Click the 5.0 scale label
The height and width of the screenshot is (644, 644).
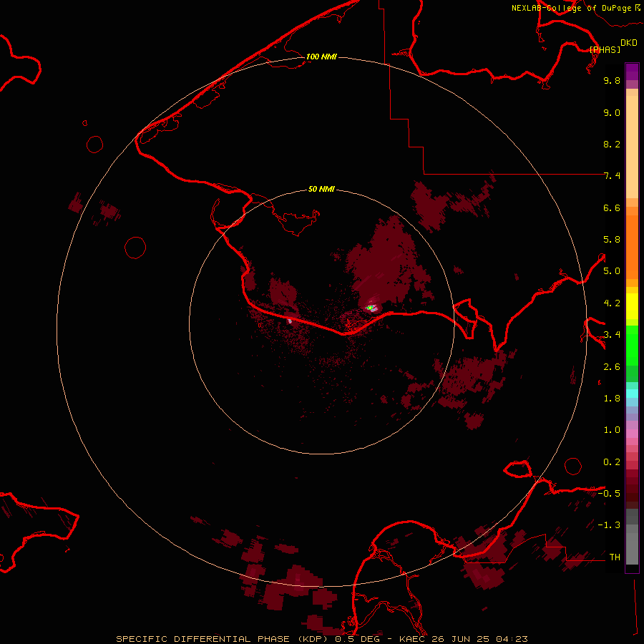612,271
